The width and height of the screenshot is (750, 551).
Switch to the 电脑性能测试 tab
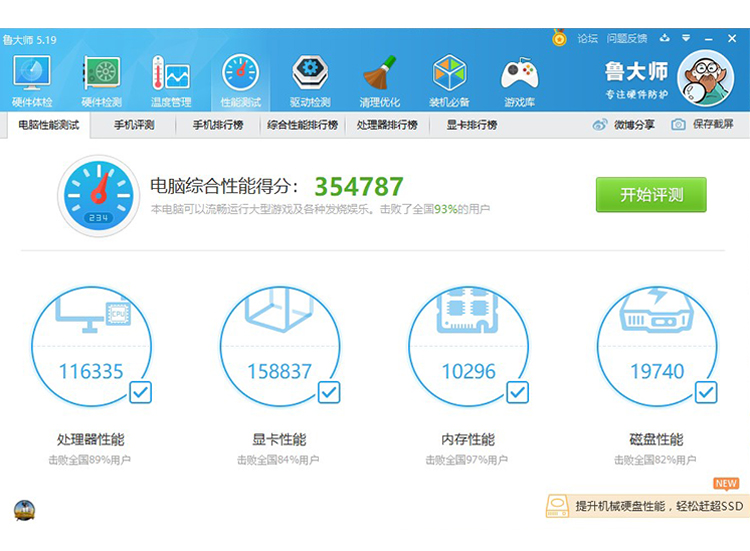pyautogui.click(x=49, y=125)
